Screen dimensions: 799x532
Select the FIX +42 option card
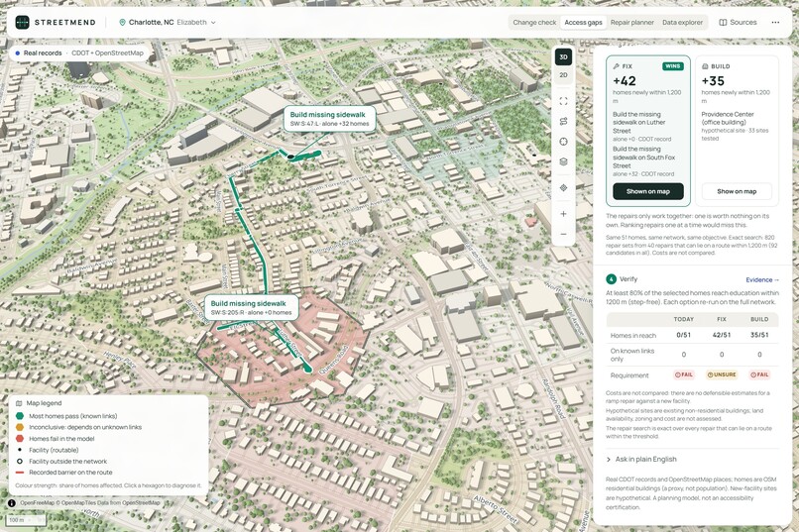[x=647, y=131]
